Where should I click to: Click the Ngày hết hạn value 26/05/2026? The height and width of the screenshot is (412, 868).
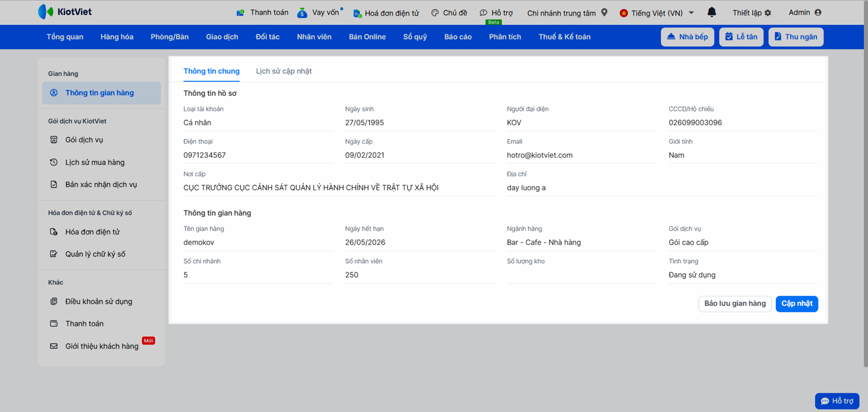point(365,243)
